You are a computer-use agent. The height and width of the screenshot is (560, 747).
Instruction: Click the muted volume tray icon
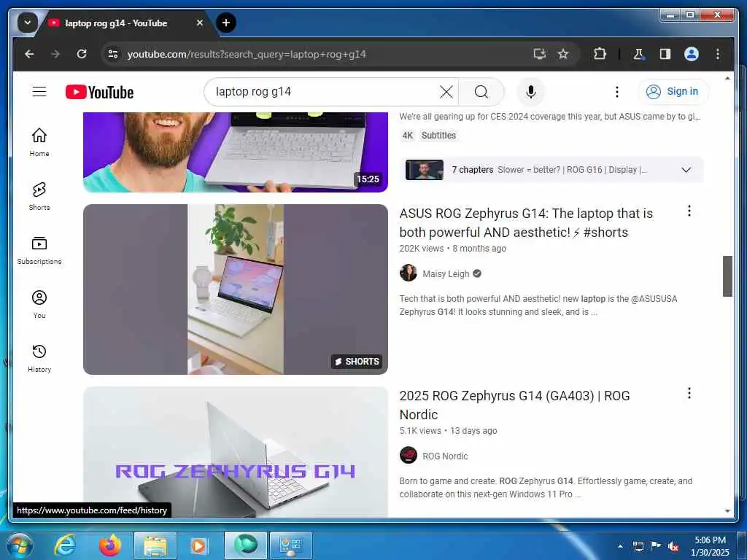pyautogui.click(x=673, y=546)
